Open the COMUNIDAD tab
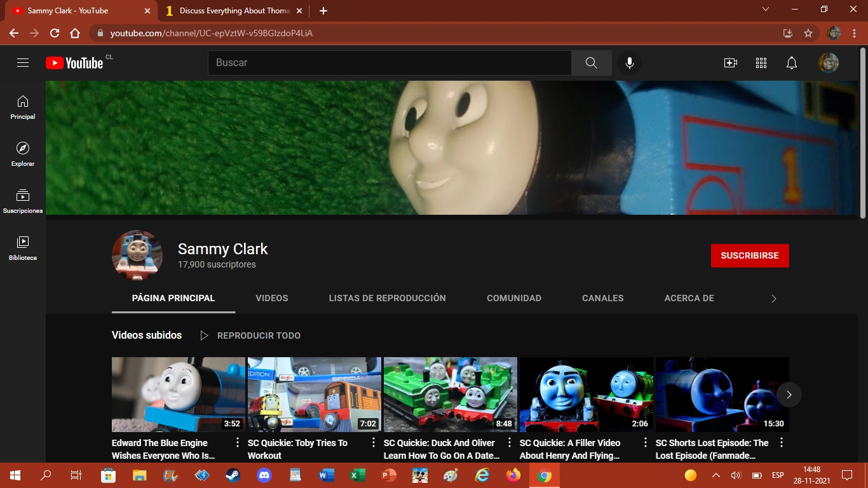The image size is (868, 488). (x=513, y=298)
